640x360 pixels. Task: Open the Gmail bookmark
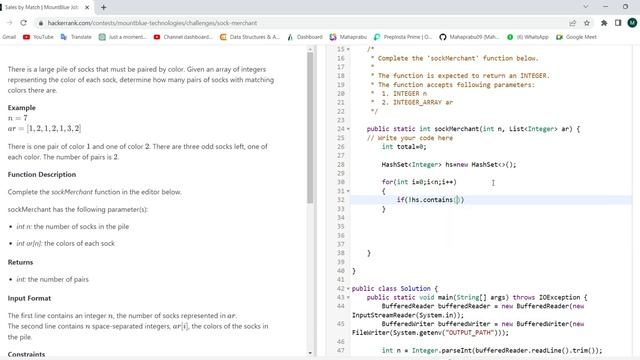pyautogui.click(x=9, y=37)
